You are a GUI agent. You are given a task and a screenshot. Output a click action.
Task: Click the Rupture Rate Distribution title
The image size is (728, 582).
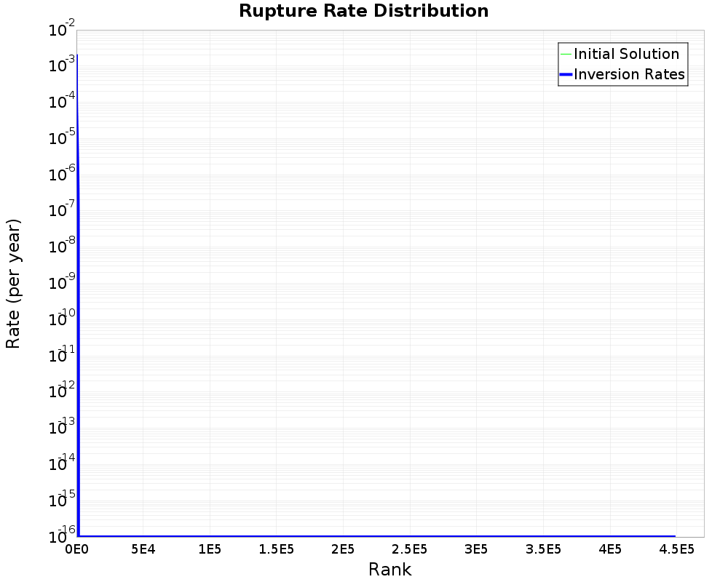tap(363, 11)
